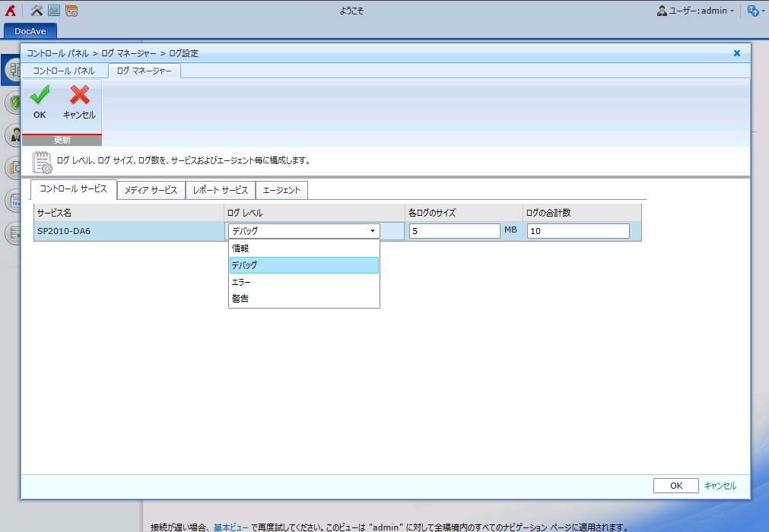Click the AvePoint logo icon
Image resolution: width=769 pixels, height=532 pixels.
(11, 11)
